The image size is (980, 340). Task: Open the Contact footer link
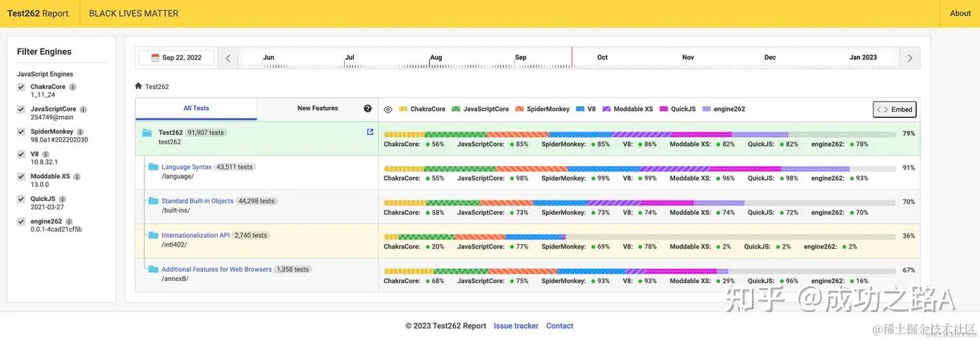(x=559, y=326)
